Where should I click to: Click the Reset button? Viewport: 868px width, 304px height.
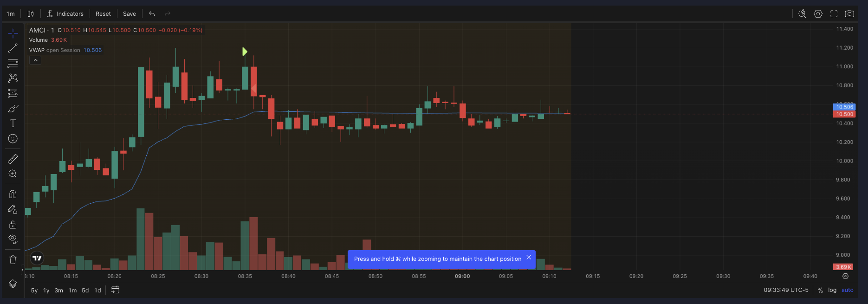pos(103,14)
